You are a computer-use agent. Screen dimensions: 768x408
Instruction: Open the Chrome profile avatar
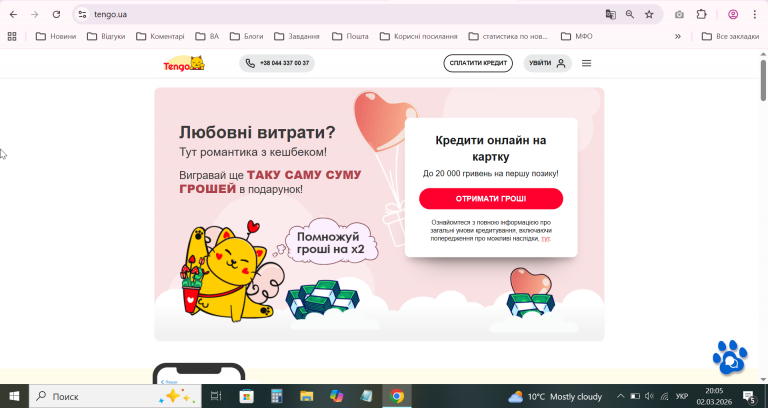733,15
